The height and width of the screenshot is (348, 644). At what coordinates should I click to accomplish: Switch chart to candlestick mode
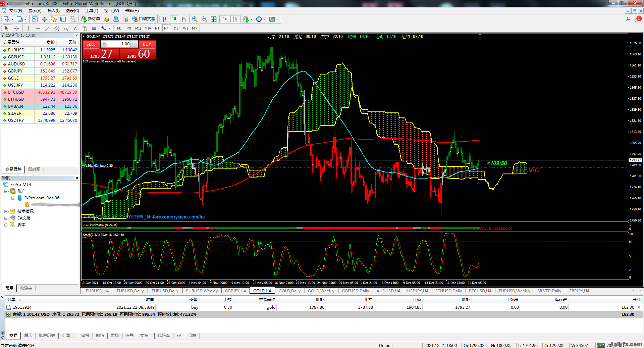pos(174,19)
